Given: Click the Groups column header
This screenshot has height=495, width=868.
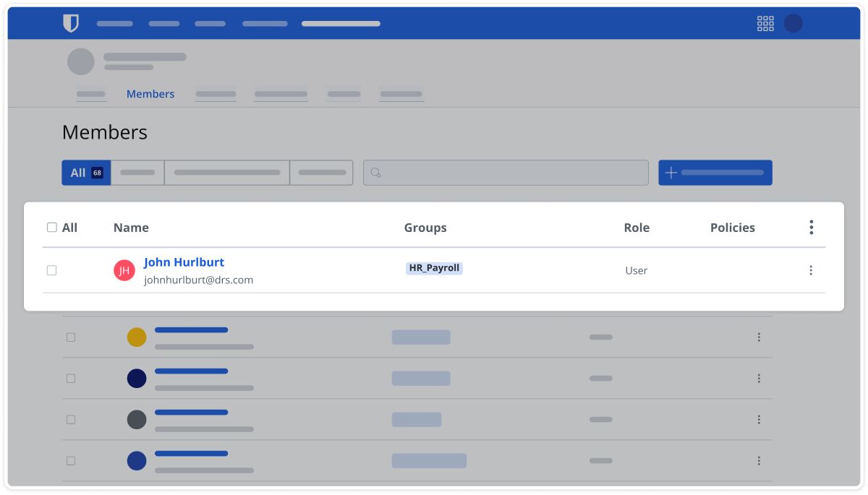Looking at the screenshot, I should (425, 228).
